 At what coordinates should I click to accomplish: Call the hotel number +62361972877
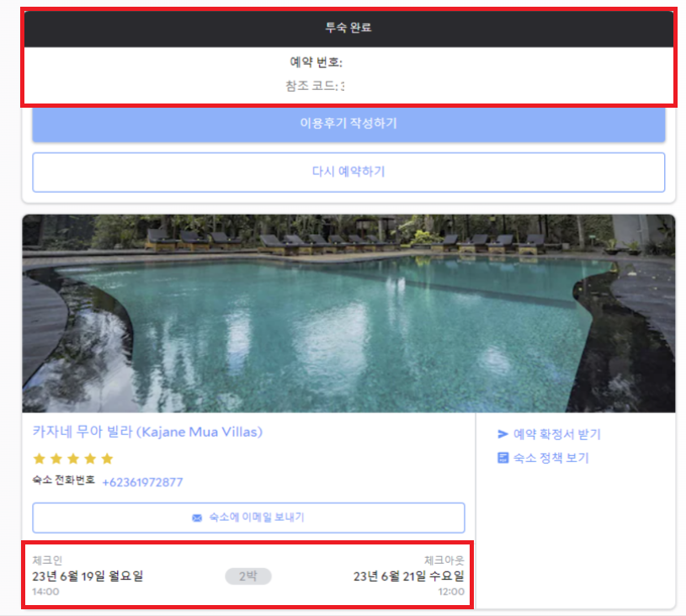point(142,482)
